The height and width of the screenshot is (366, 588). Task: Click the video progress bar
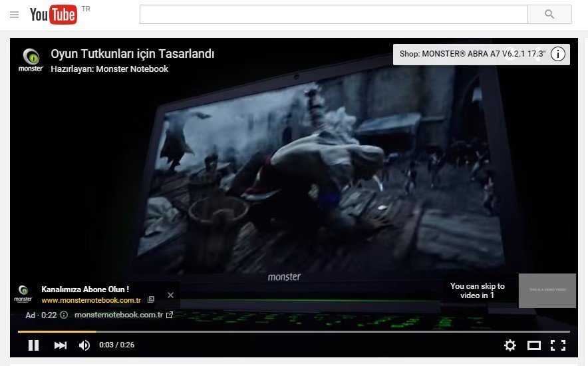(293, 331)
